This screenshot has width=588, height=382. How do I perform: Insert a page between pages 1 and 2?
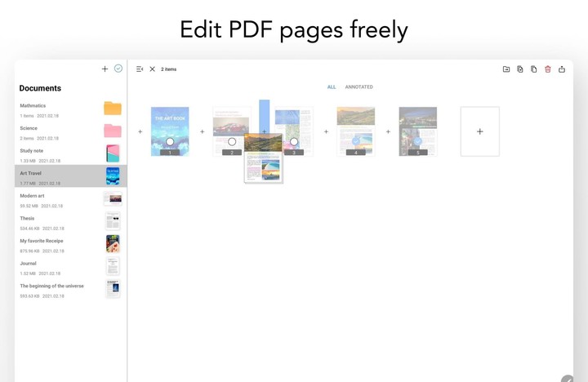pos(203,131)
